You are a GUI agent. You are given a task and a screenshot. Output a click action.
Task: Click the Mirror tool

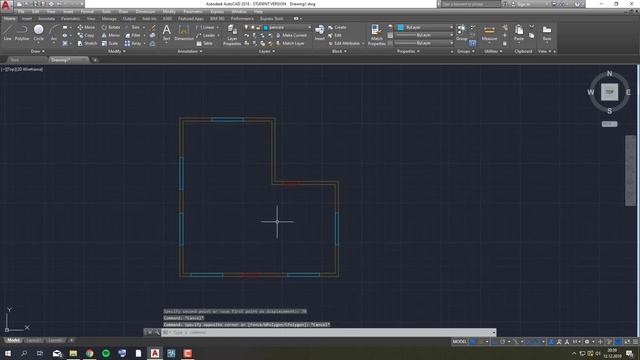[x=111, y=36]
